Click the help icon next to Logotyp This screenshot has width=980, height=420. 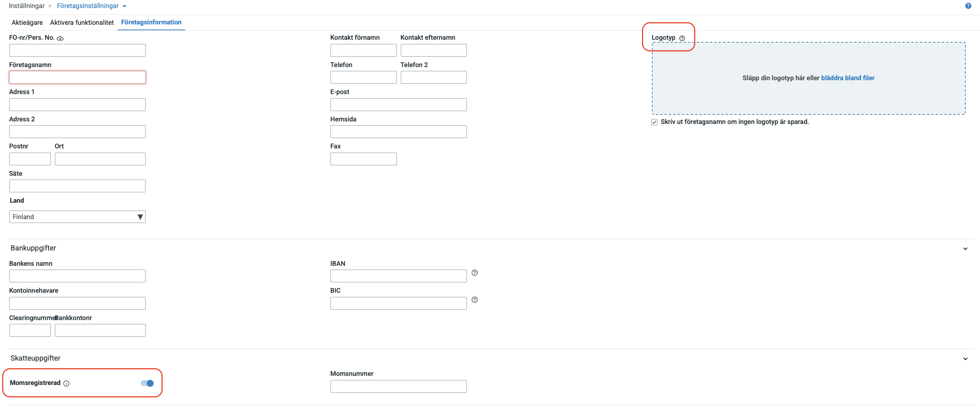pyautogui.click(x=682, y=38)
